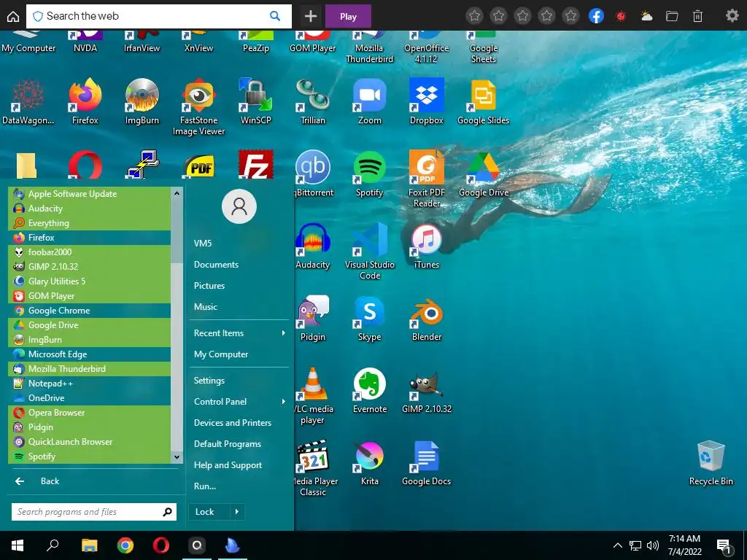
Task: Launch qBittorrent desktop icon
Action: pyautogui.click(x=312, y=174)
